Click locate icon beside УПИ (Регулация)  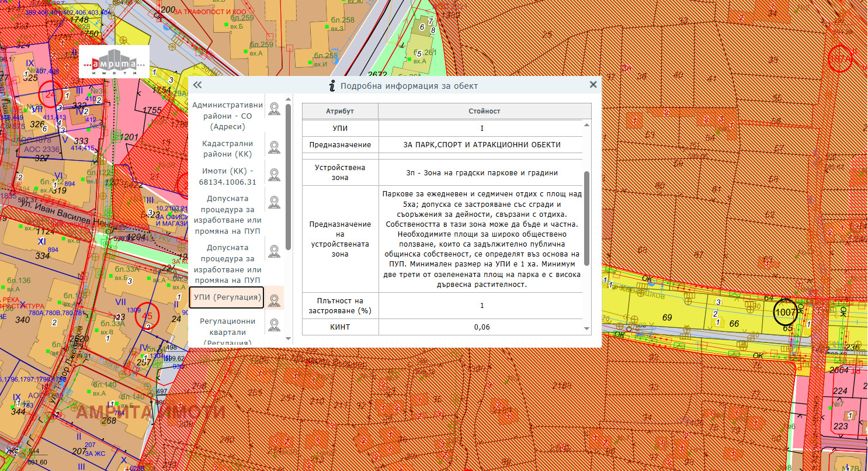[x=275, y=301]
